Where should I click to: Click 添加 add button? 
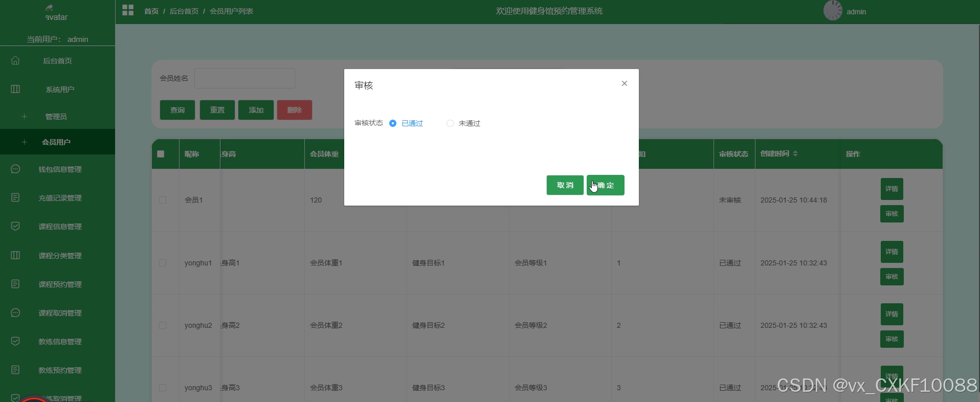[256, 110]
